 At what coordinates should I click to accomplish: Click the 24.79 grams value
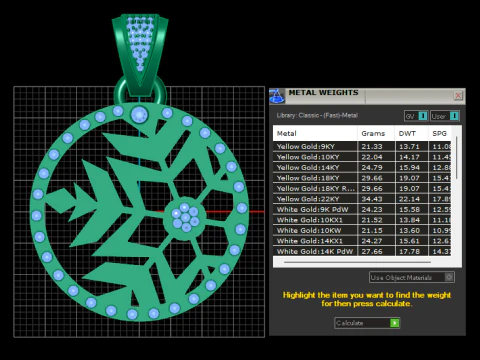372,167
